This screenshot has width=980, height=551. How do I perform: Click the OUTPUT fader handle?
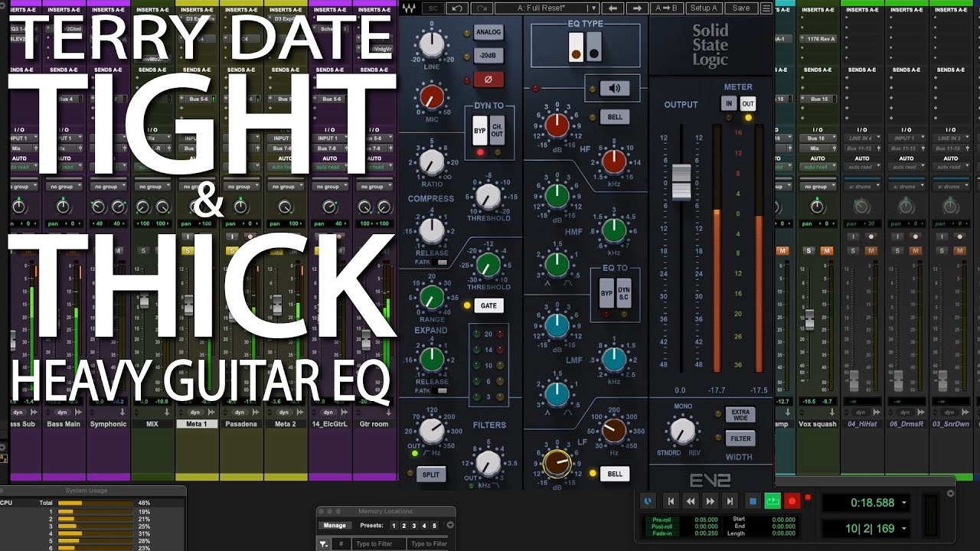pyautogui.click(x=681, y=183)
